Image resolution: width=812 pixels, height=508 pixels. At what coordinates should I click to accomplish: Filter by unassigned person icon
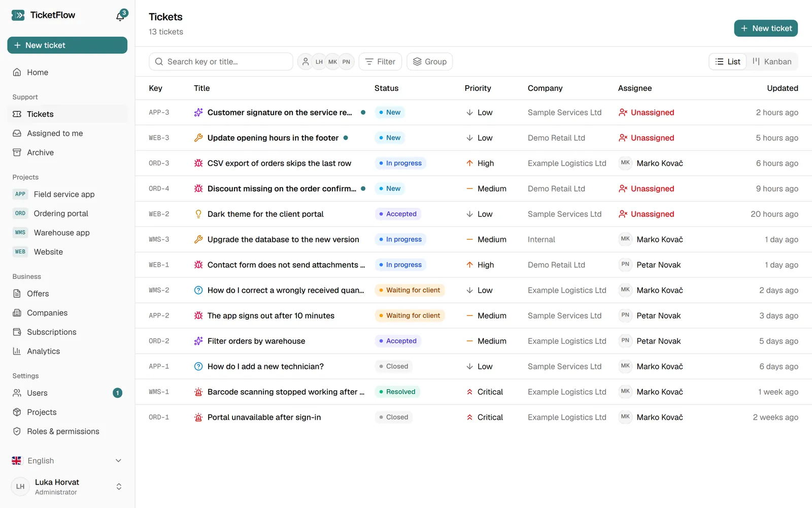[x=306, y=61]
